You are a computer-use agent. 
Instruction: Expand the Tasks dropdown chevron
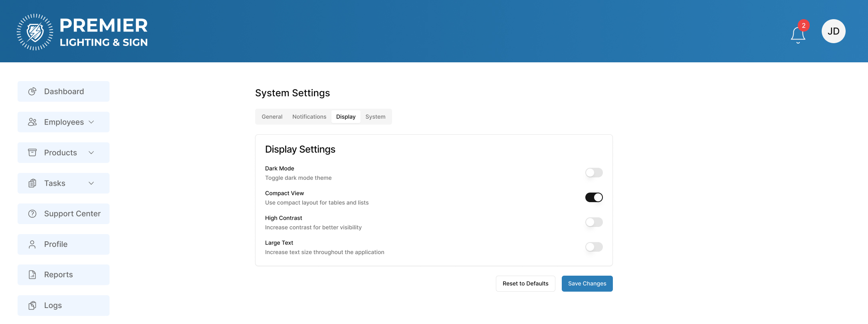[91, 183]
